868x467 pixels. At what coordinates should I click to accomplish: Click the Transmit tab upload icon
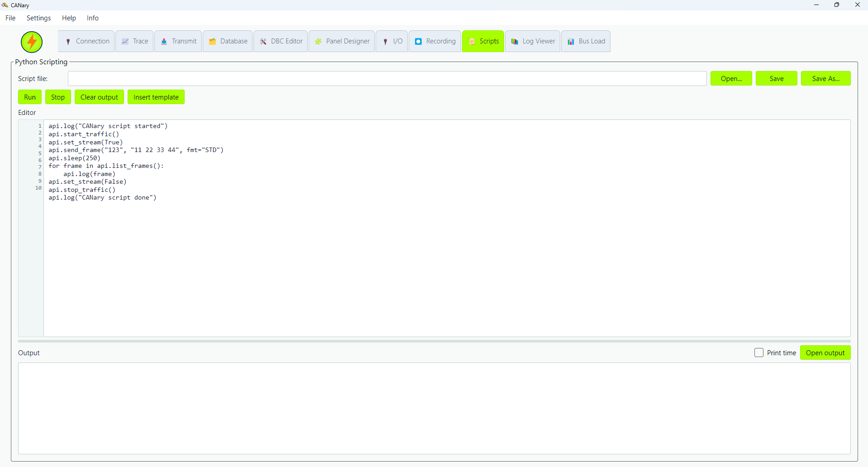[164, 42]
